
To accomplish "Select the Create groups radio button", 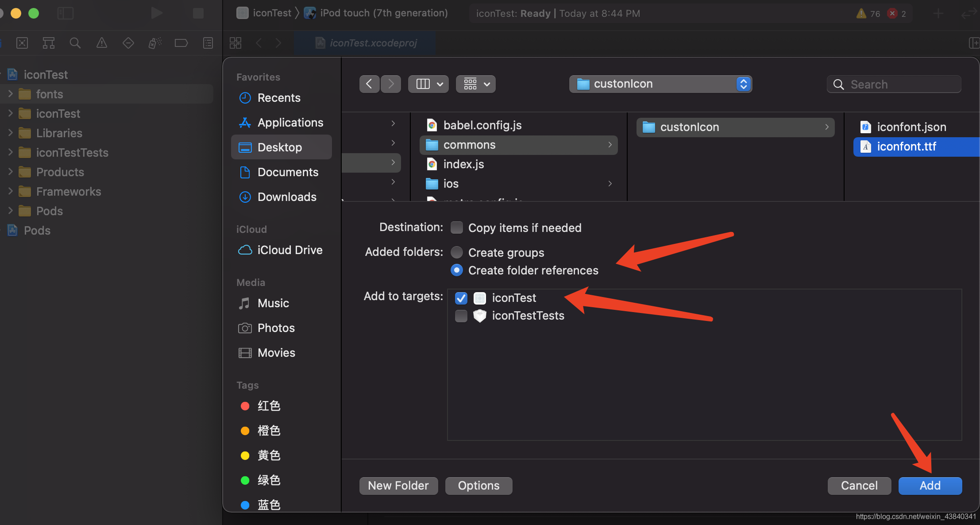I will coord(457,252).
